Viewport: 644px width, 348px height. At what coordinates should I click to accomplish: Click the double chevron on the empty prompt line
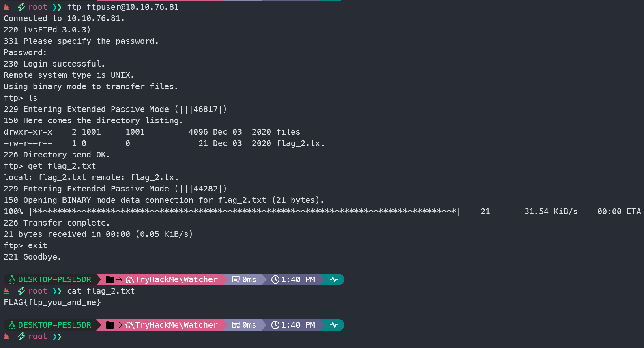pos(57,336)
